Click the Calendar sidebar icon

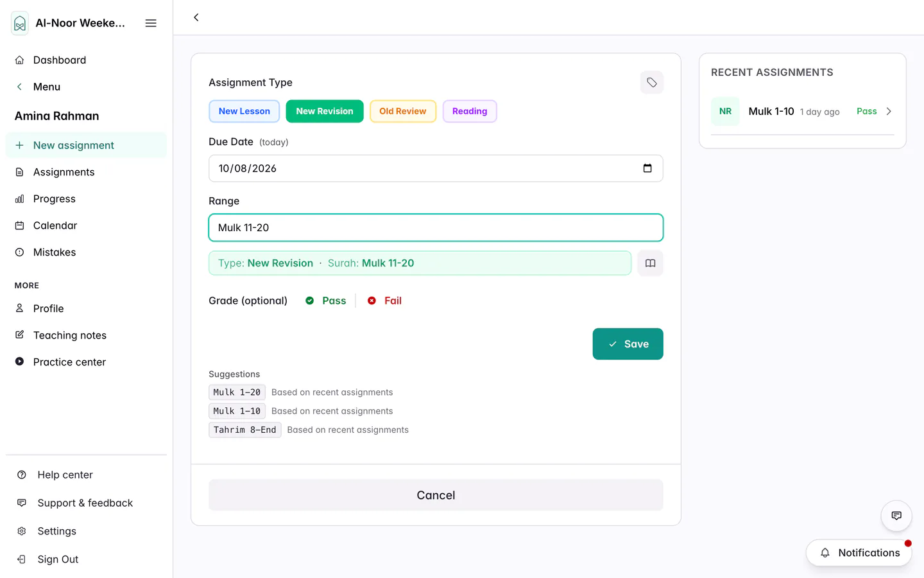coord(20,225)
